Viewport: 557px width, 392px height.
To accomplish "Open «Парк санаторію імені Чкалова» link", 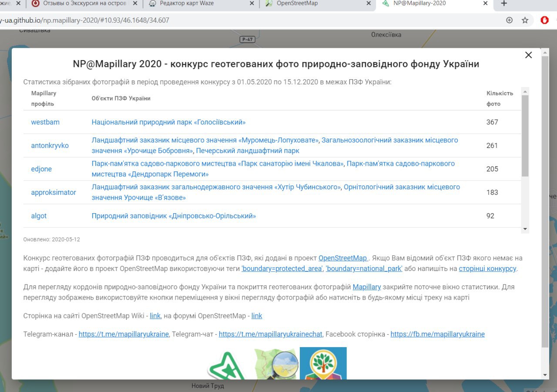I will 218,164.
